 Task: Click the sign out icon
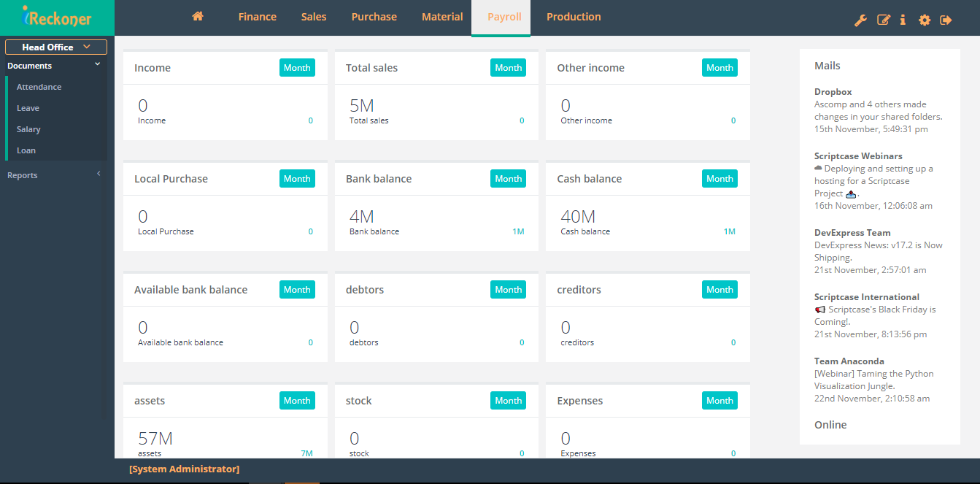point(945,20)
